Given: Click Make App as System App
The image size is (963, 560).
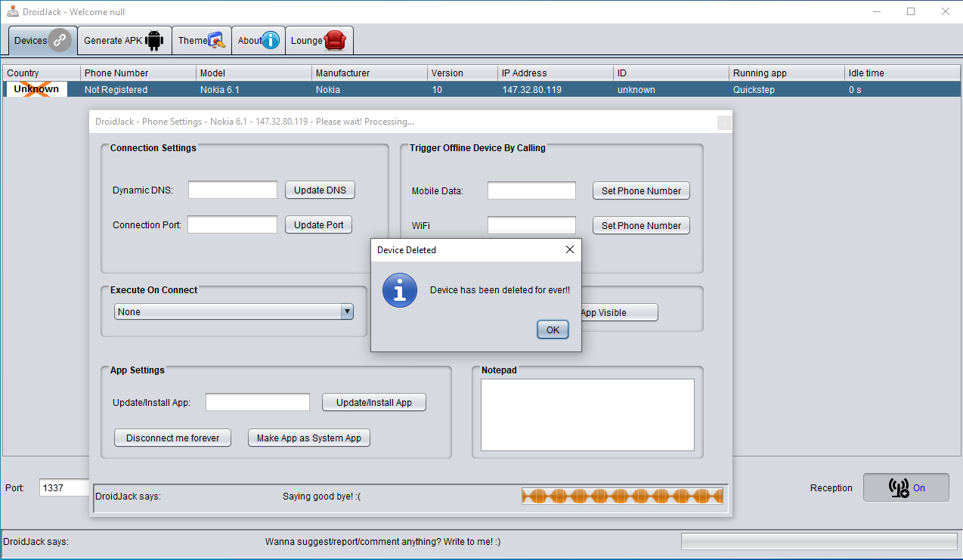Looking at the screenshot, I should tap(309, 438).
